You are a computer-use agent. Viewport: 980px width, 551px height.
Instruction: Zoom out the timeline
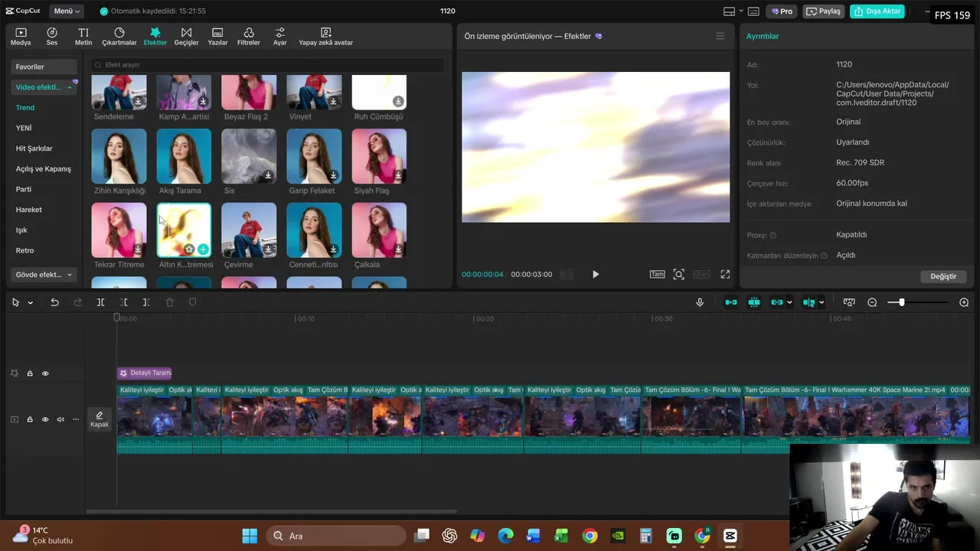pos(872,302)
